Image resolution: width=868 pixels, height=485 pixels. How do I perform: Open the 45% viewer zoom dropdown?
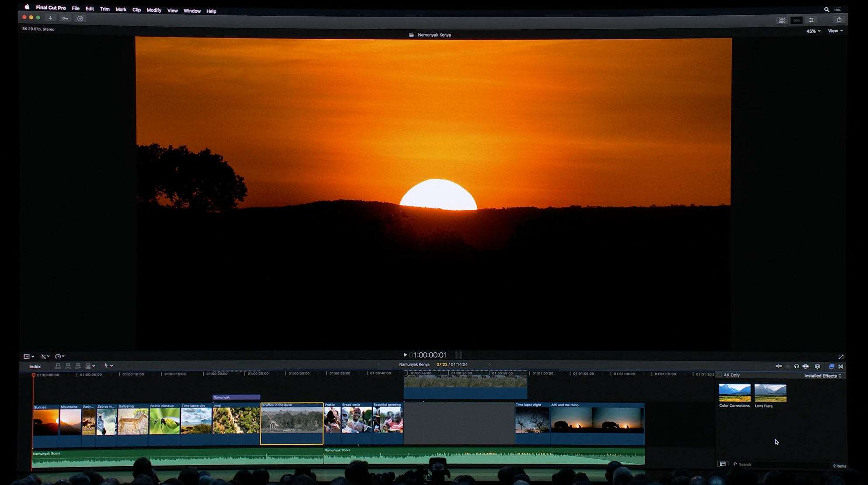click(813, 31)
